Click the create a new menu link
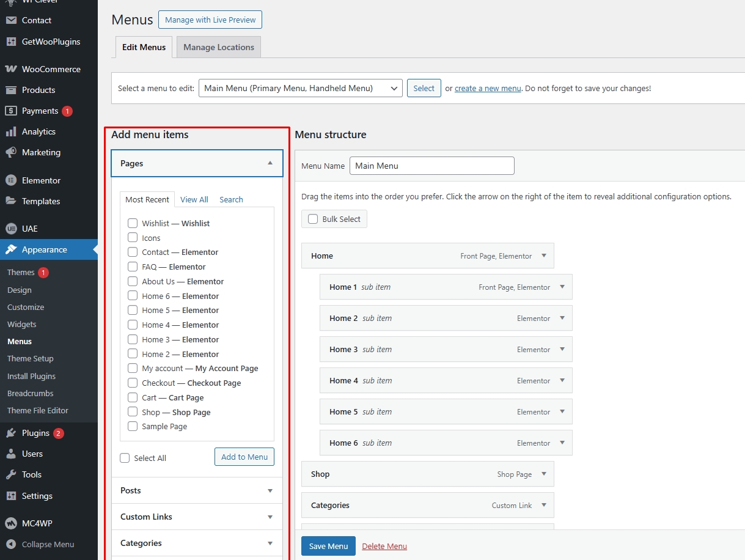The image size is (745, 560). 488,88
